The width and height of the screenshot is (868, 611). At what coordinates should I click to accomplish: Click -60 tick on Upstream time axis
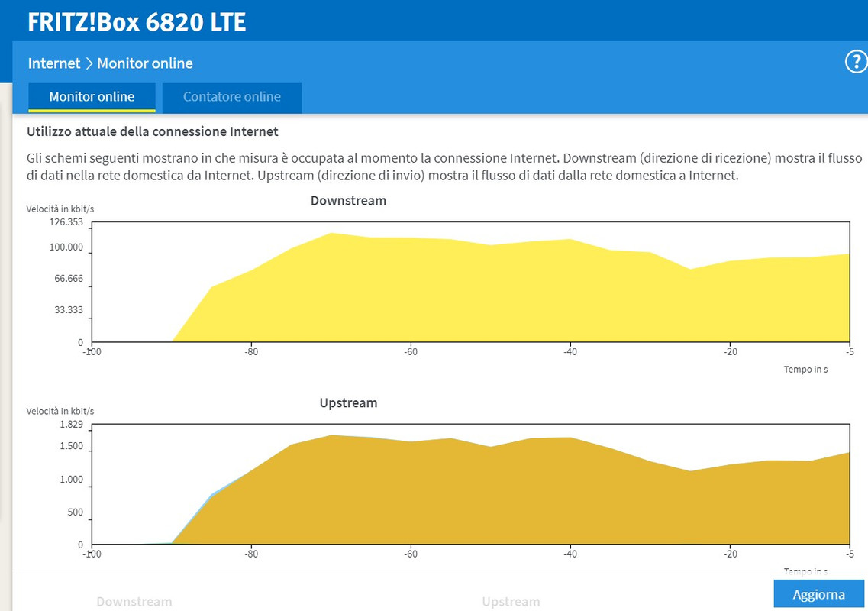[410, 554]
